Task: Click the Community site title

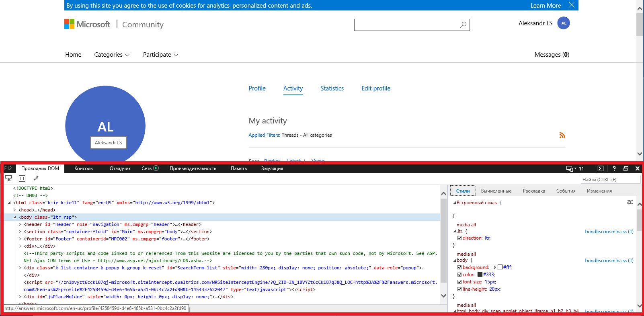Action: pos(143,25)
